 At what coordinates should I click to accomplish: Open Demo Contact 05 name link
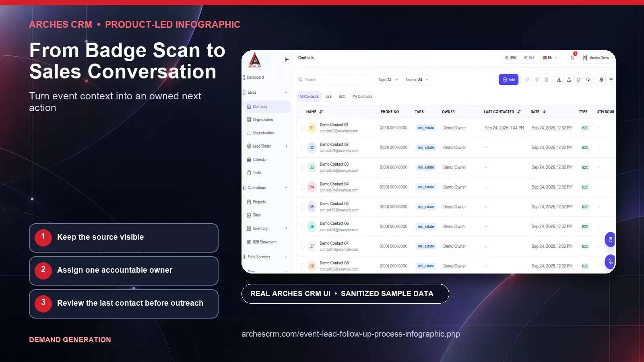[x=334, y=204]
